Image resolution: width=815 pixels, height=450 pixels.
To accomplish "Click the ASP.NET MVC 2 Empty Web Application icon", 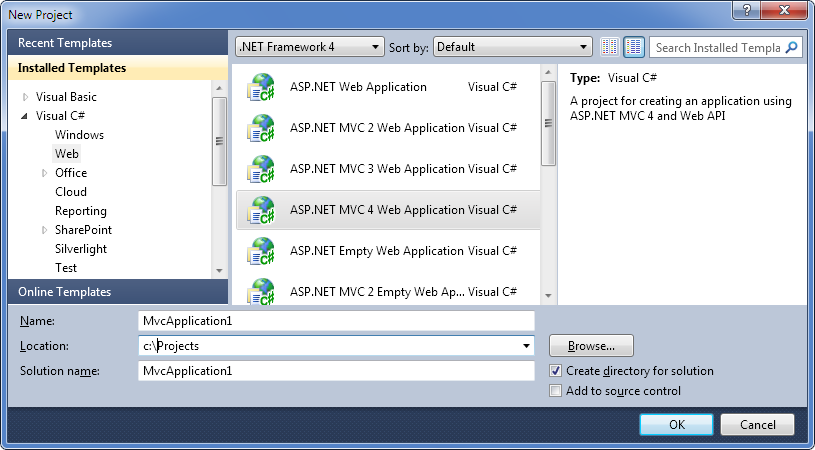I will coord(262,291).
